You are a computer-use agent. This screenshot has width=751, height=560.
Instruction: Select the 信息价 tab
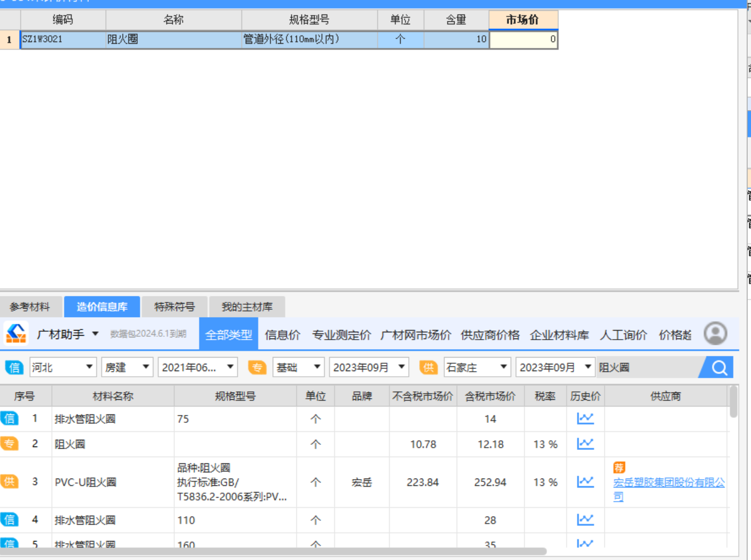[282, 335]
